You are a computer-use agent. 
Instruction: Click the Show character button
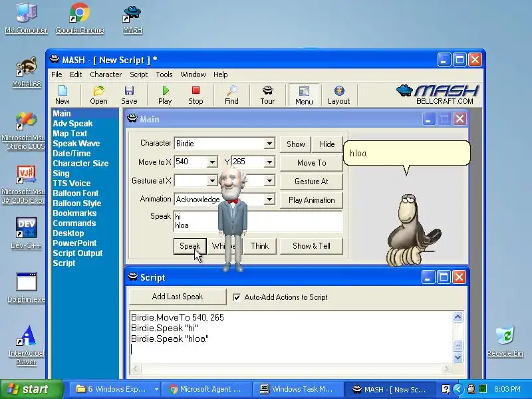tap(295, 144)
